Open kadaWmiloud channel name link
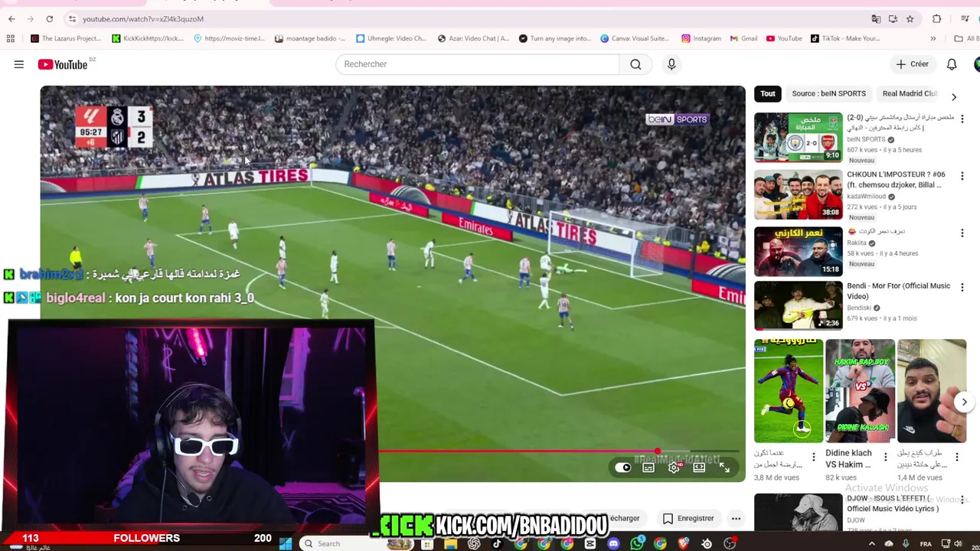The height and width of the screenshot is (551, 980). point(866,197)
